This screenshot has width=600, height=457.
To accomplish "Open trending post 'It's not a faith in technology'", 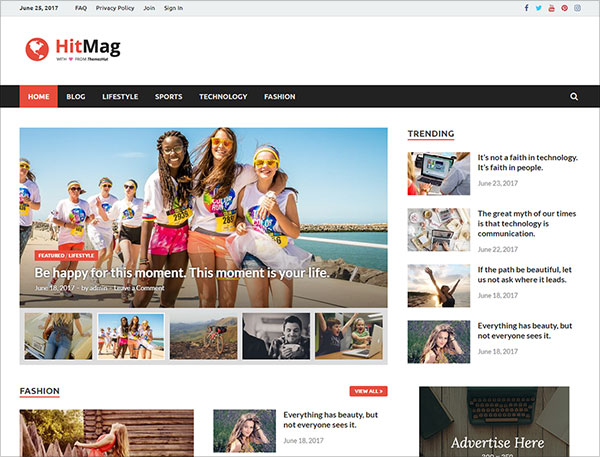I will [528, 162].
